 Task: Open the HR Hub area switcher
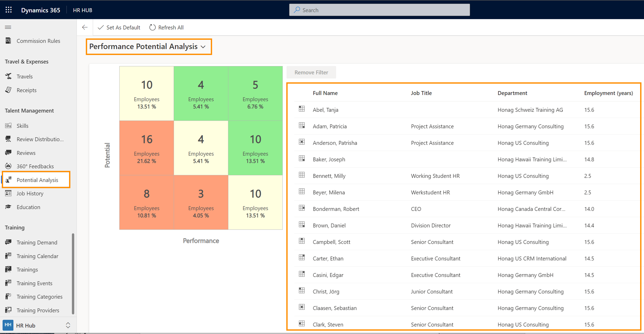tap(68, 325)
